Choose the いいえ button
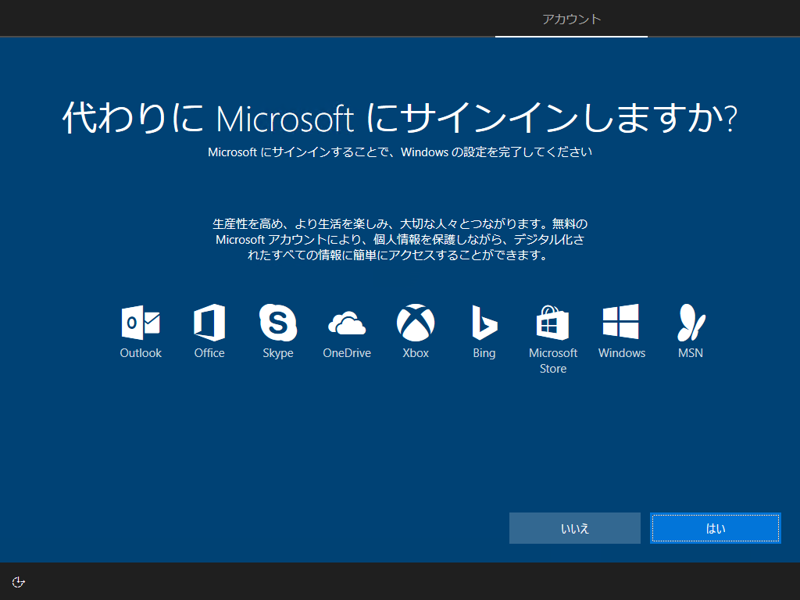800x600 pixels. 574,528
